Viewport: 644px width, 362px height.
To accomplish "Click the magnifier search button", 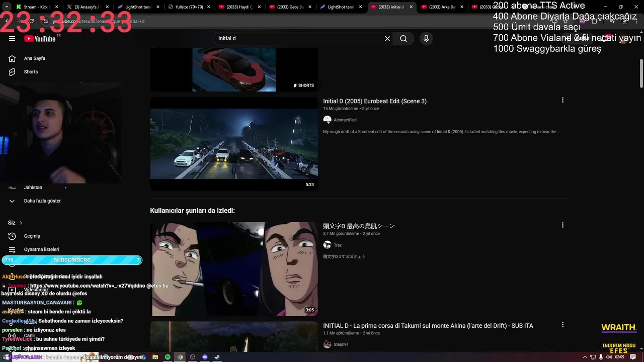I will 404,39.
